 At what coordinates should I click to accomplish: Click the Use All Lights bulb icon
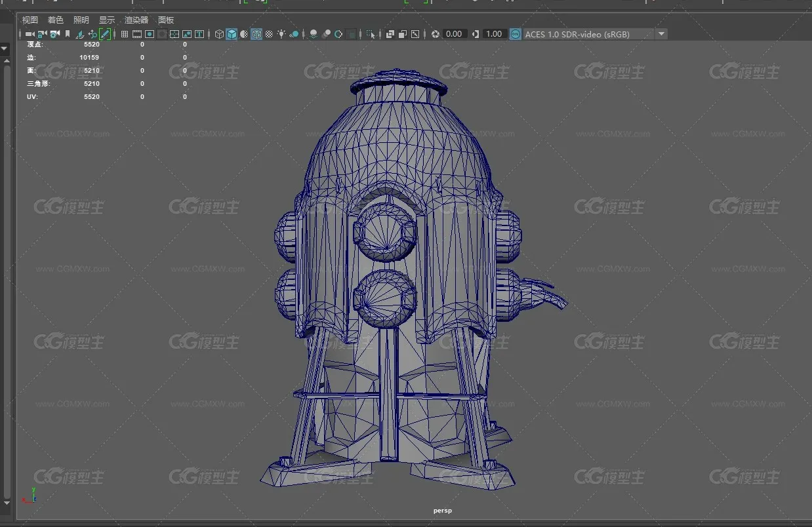(x=281, y=34)
